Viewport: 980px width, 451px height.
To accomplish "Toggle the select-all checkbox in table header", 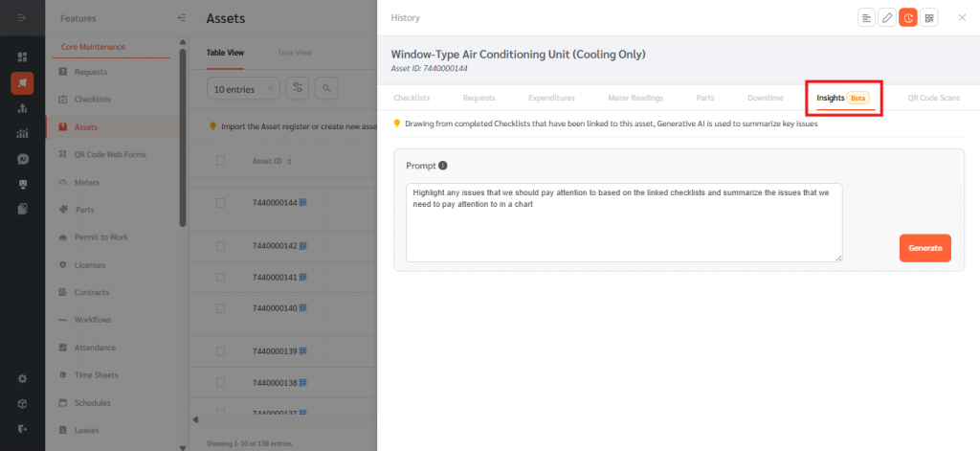I will [221, 161].
